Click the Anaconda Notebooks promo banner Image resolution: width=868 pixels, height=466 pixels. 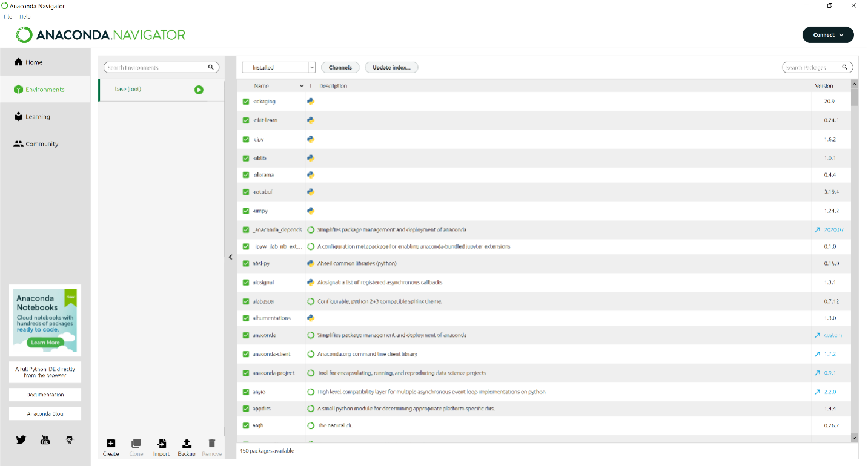[45, 321]
